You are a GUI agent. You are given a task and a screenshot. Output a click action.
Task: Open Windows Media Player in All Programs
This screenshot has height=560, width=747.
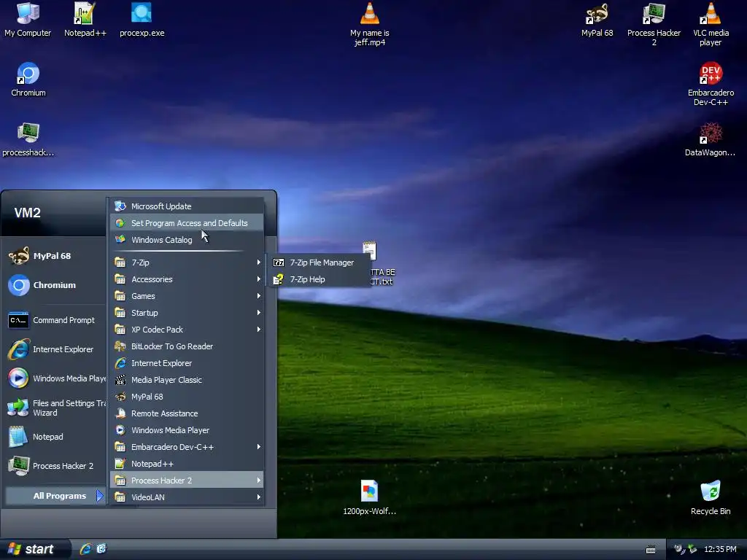(x=187, y=430)
